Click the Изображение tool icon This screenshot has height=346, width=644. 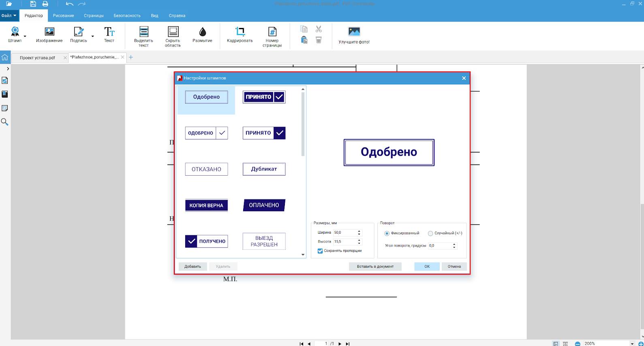49,34
